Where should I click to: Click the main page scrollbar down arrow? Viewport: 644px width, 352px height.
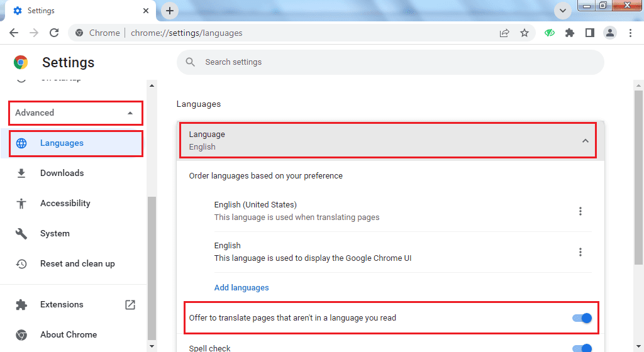638,346
